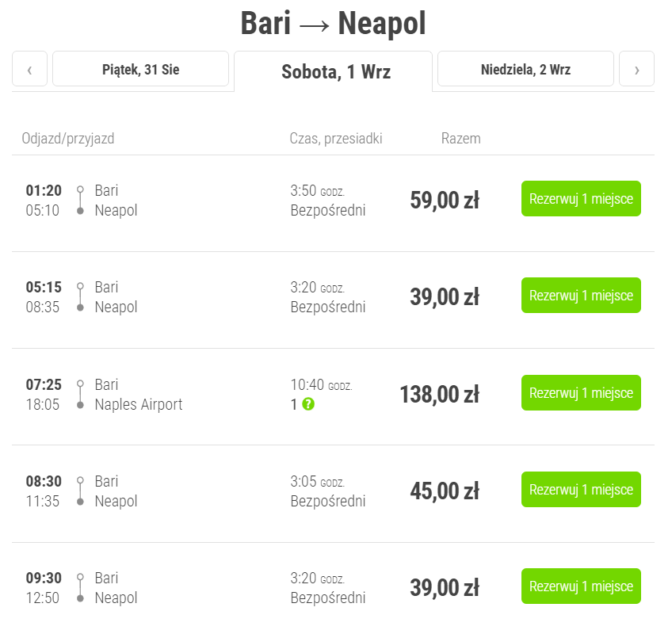Click Rezerwuj 1 miejsce for the 08:30 trip
The width and height of the screenshot is (672, 634).
click(x=581, y=489)
